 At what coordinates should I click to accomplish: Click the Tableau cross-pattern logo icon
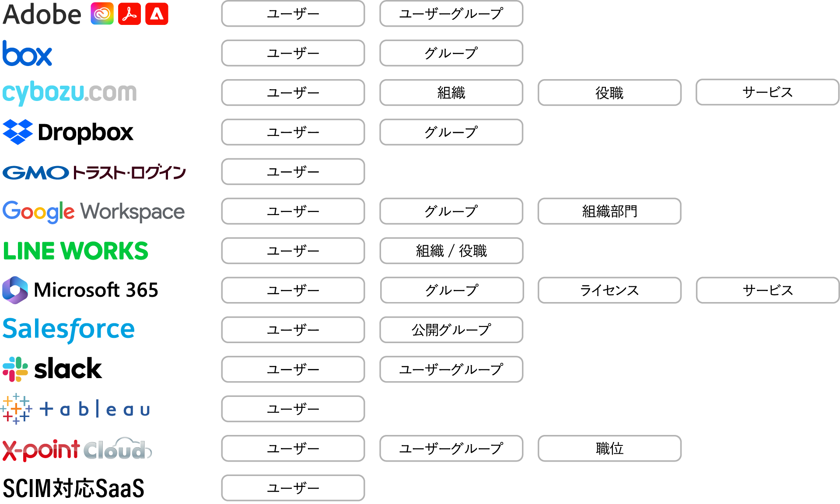tap(16, 409)
